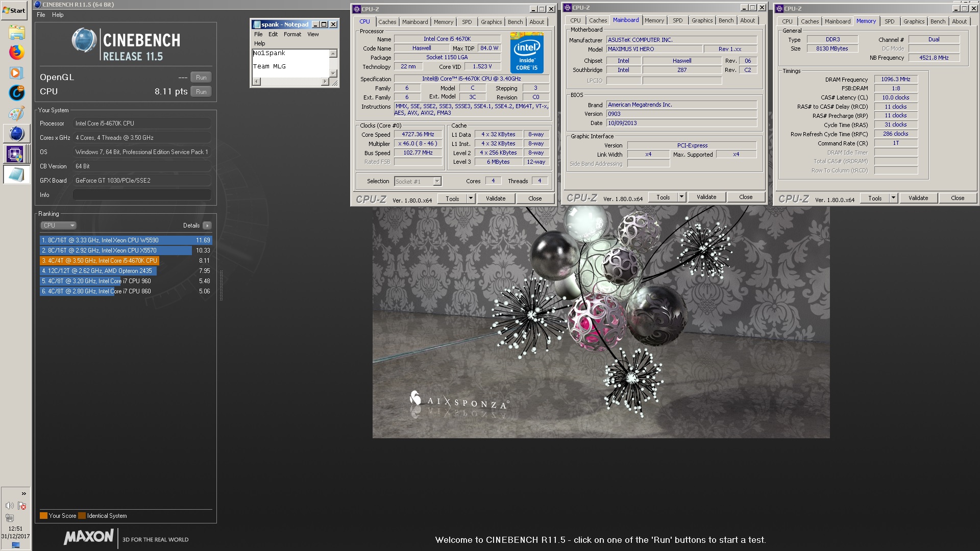Open About tab in Mainboard CPU-Z window

pyautogui.click(x=747, y=20)
